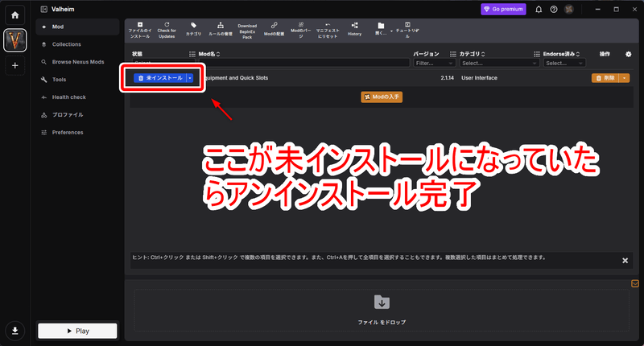The width and height of the screenshot is (644, 346).
Task: Open downloads icon at bottom left
Action: click(14, 331)
